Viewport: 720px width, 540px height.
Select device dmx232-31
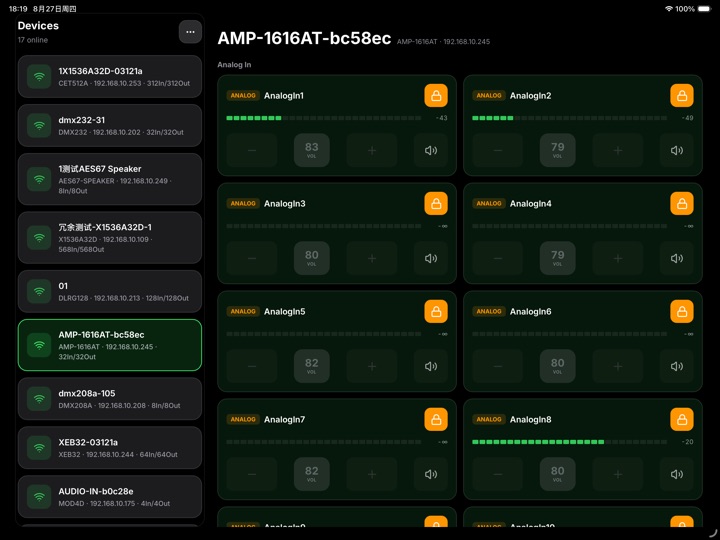110,125
